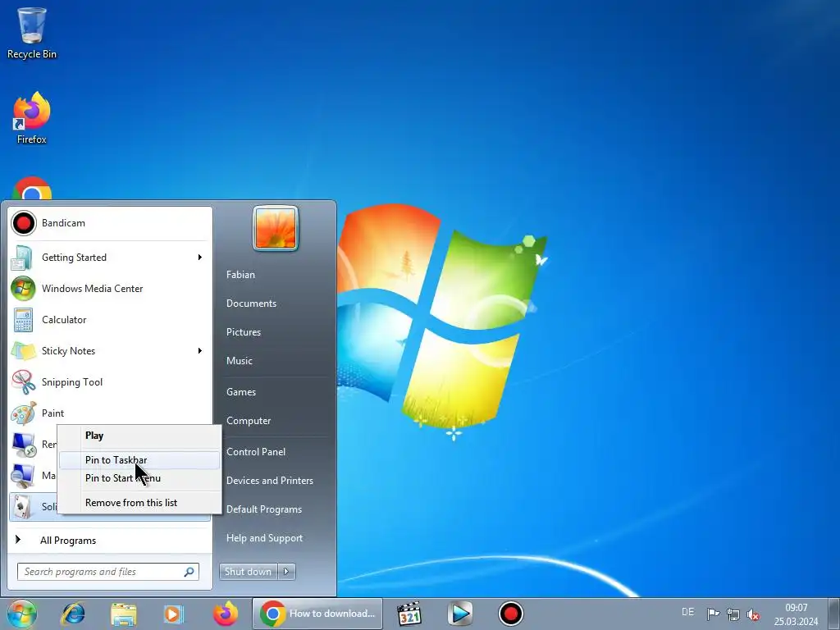840x630 pixels.
Task: Launch the Snipping Tool
Action: [x=109, y=382]
